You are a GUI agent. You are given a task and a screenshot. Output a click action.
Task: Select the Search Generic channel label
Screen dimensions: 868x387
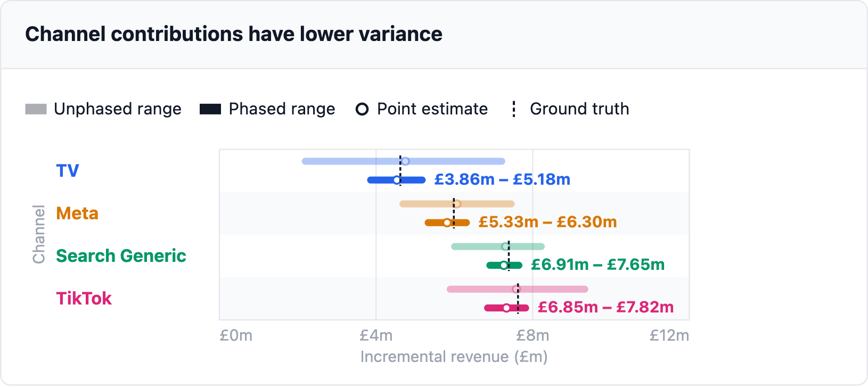click(121, 256)
